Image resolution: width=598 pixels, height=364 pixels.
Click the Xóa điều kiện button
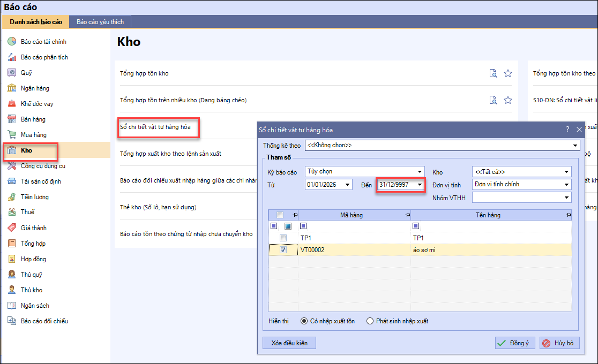(289, 343)
